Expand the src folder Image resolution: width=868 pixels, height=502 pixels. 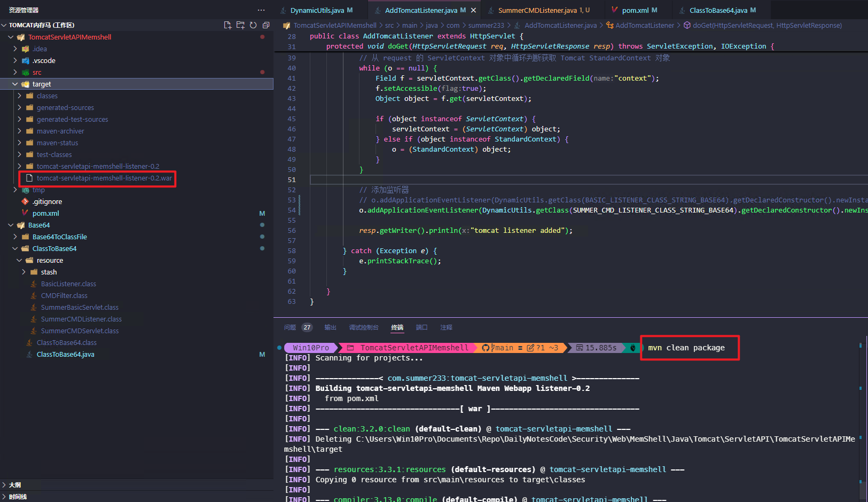[x=15, y=72]
